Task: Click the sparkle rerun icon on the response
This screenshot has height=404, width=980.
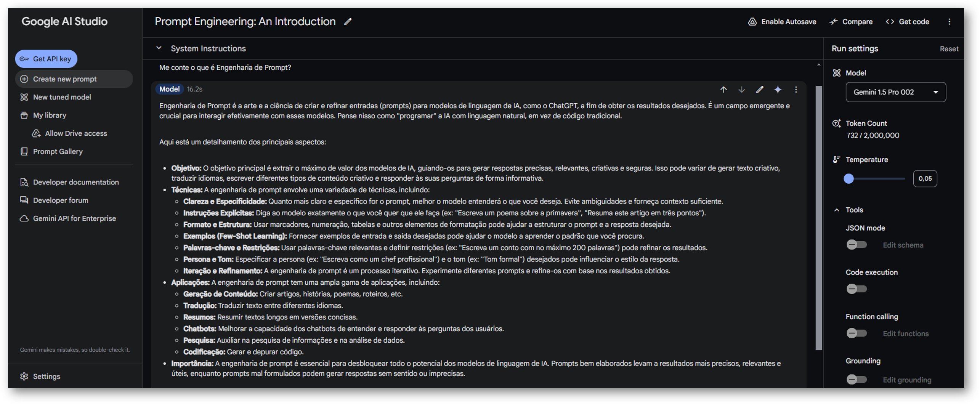Action: (x=778, y=90)
